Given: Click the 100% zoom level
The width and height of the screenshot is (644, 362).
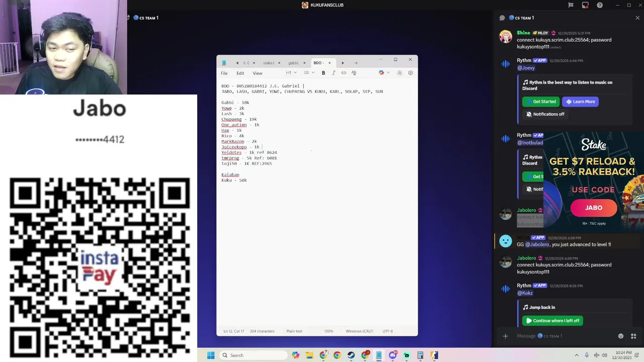Looking at the screenshot, I should pyautogui.click(x=329, y=331).
